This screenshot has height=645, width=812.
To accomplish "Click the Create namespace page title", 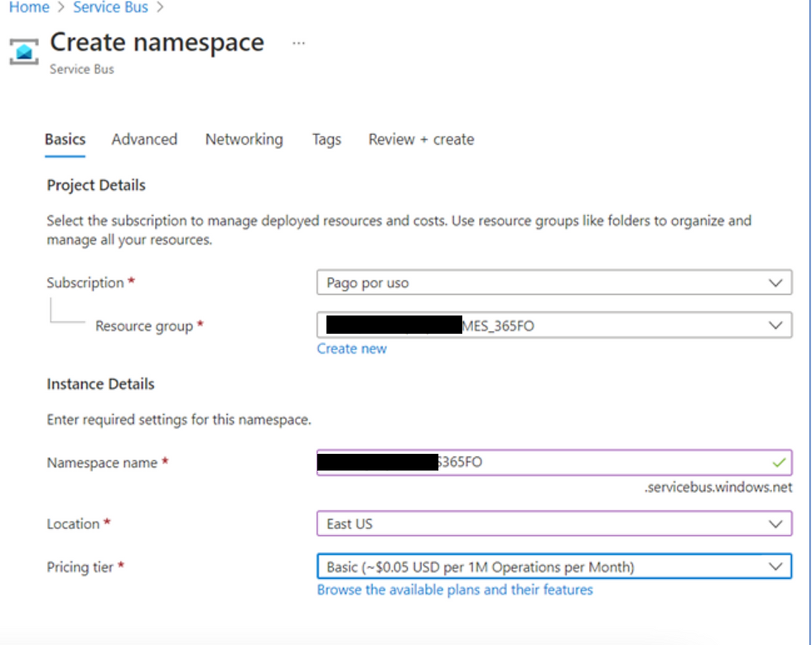I will (x=157, y=42).
